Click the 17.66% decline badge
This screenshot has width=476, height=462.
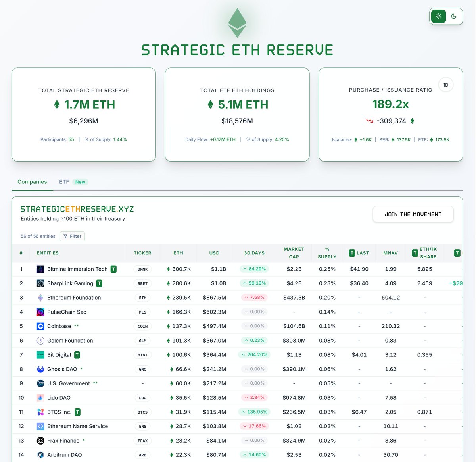[254, 426]
